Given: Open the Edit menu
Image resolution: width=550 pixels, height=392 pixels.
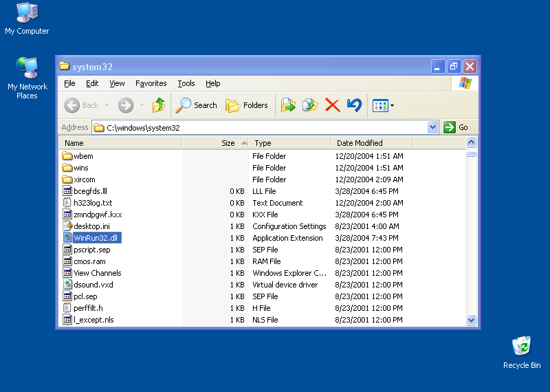Looking at the screenshot, I should 92,83.
